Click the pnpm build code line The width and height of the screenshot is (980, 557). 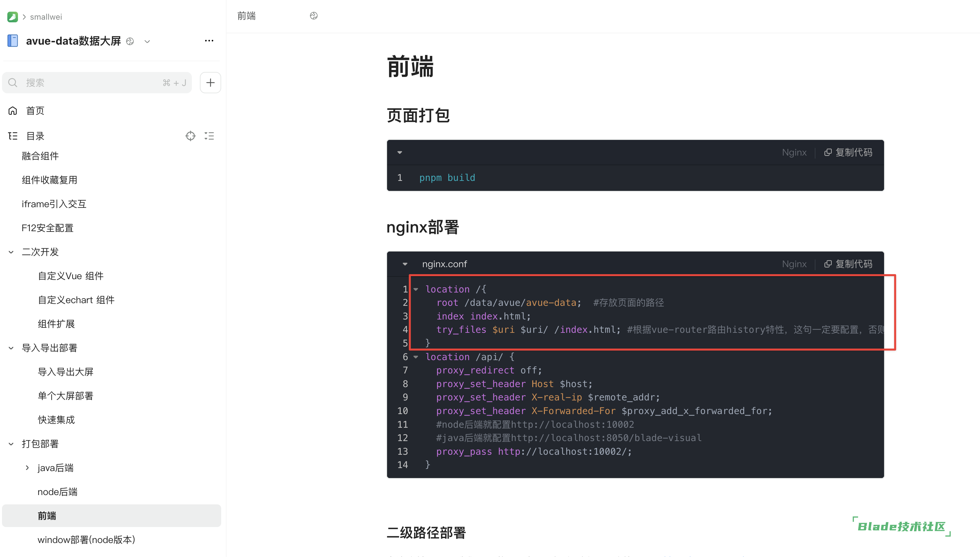click(447, 178)
